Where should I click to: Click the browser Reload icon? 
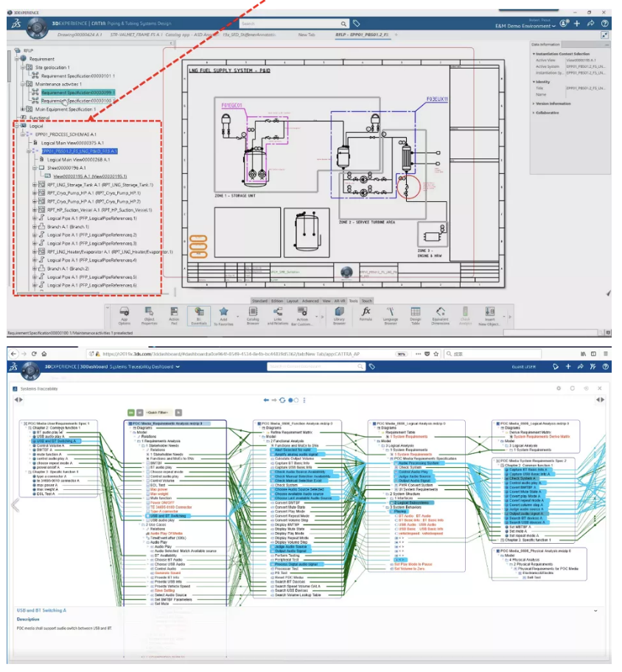point(34,354)
